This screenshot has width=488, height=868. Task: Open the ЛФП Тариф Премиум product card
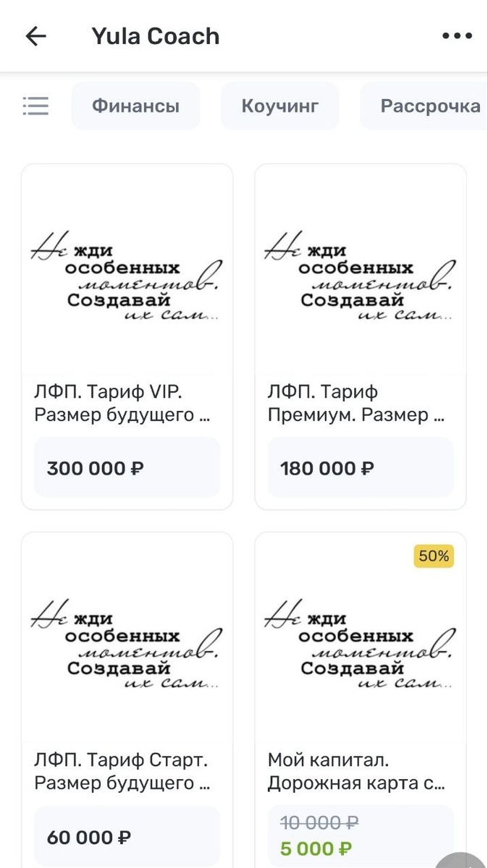361,403
